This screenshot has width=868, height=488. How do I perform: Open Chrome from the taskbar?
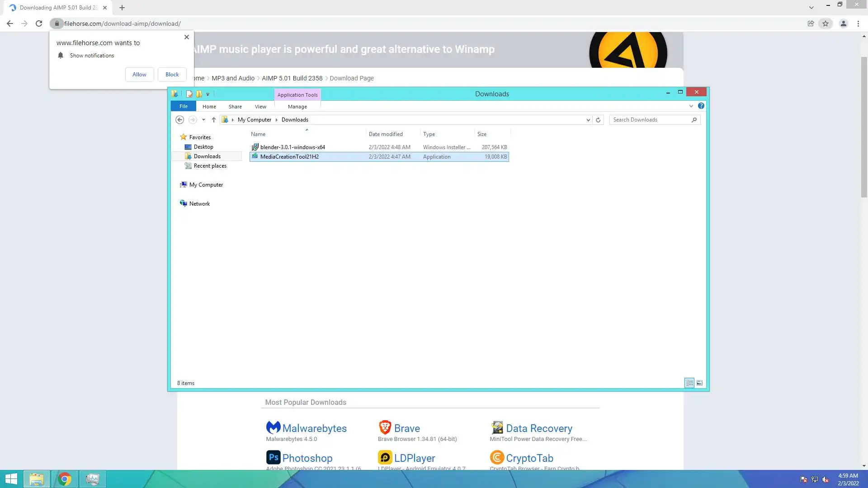point(65,479)
